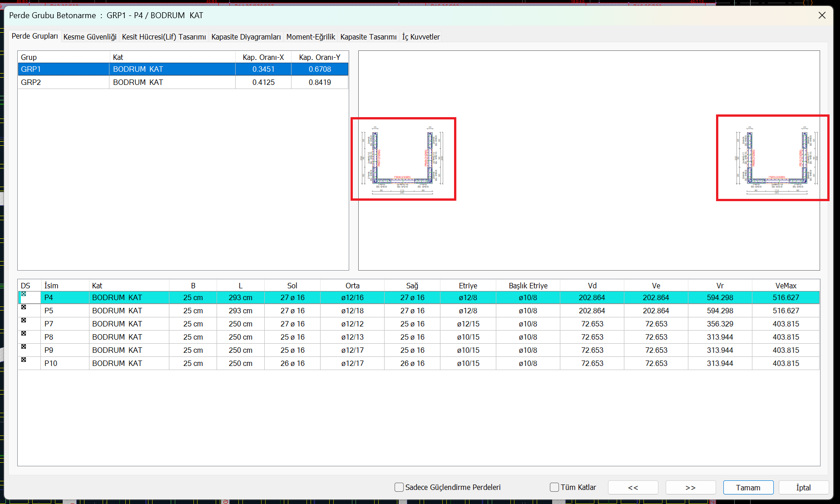Image resolution: width=840 pixels, height=504 pixels.
Task: Close the Perde Grubu Betonarme dialog
Action: point(822,15)
